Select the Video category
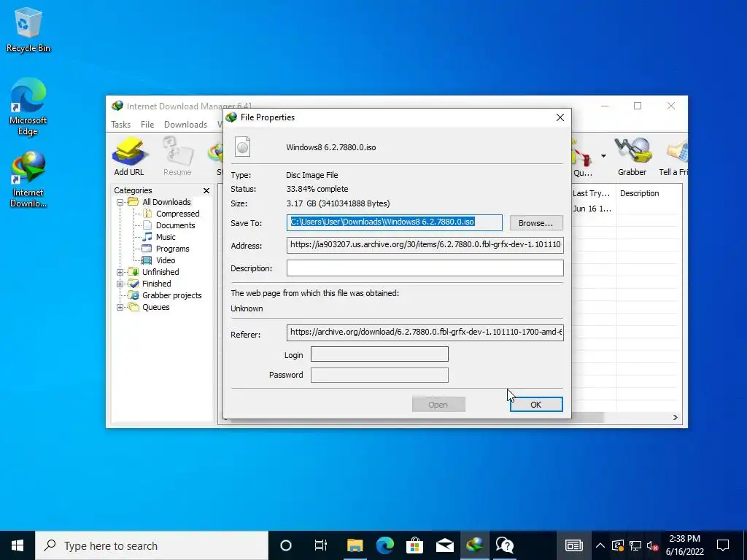This screenshot has width=747, height=560. [x=166, y=260]
